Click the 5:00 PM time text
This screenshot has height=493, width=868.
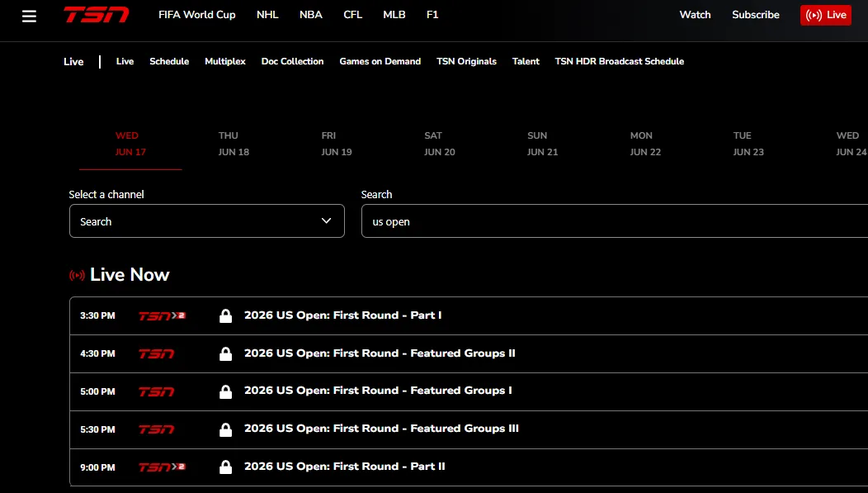point(97,391)
